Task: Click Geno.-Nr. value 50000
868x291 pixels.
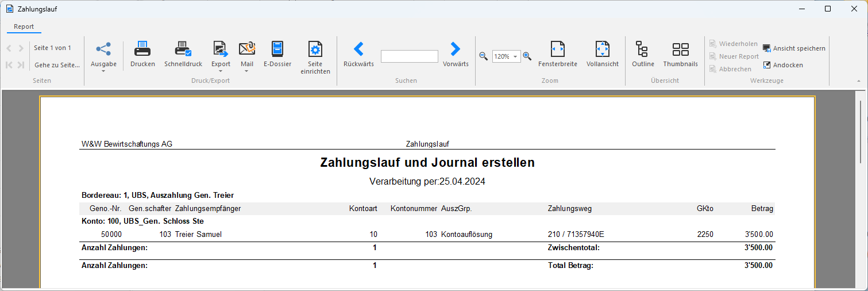Action: coord(111,234)
